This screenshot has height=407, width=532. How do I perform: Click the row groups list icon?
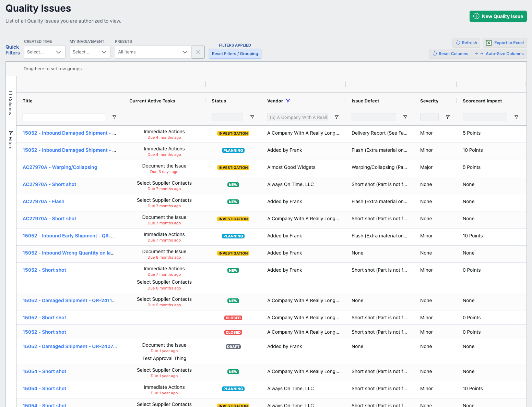click(x=15, y=69)
